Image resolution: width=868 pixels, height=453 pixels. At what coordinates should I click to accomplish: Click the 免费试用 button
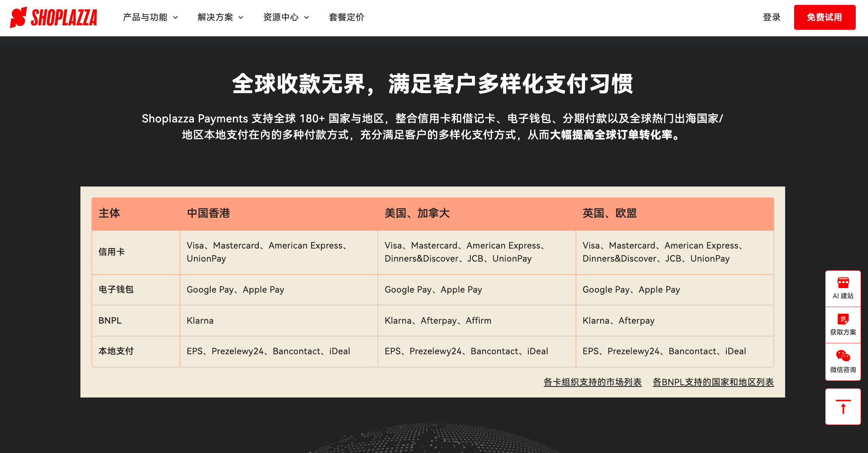[x=825, y=18]
